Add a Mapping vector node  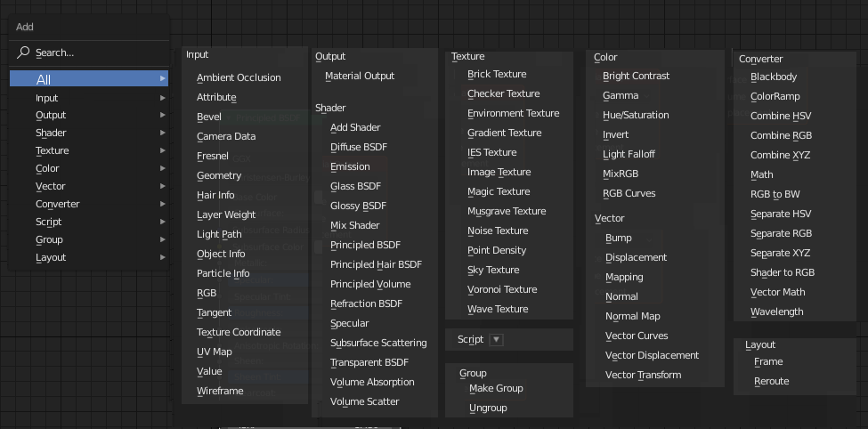coord(624,278)
